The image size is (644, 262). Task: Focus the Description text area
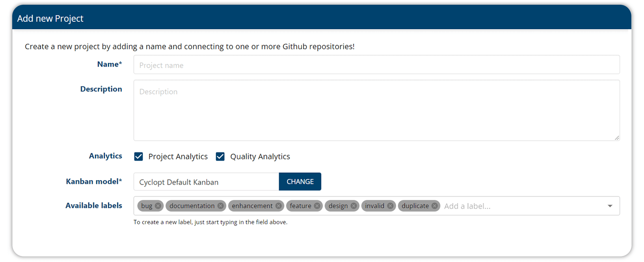click(376, 110)
